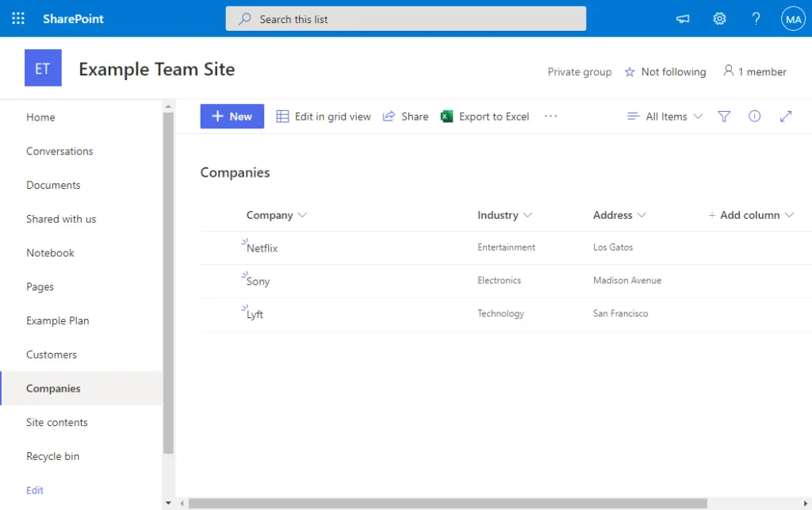Click the navigation vertical scrollbar thumb

coord(168,282)
